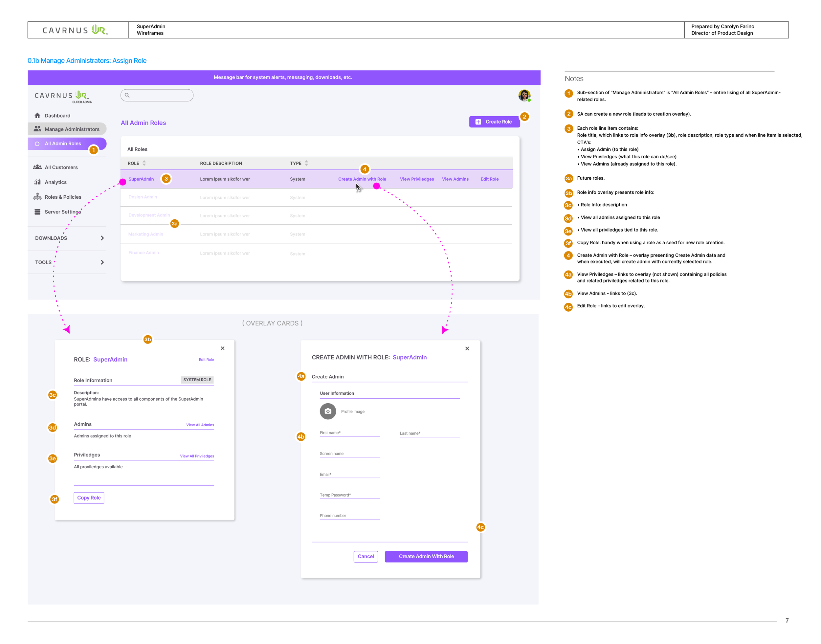Close the Create Admin With Role overlay
821x644 pixels.
click(x=467, y=348)
